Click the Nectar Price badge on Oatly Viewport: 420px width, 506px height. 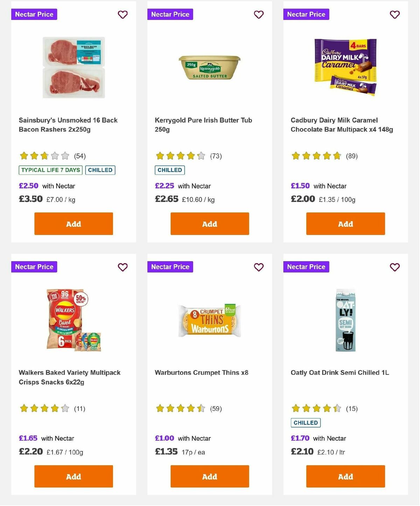(x=306, y=267)
